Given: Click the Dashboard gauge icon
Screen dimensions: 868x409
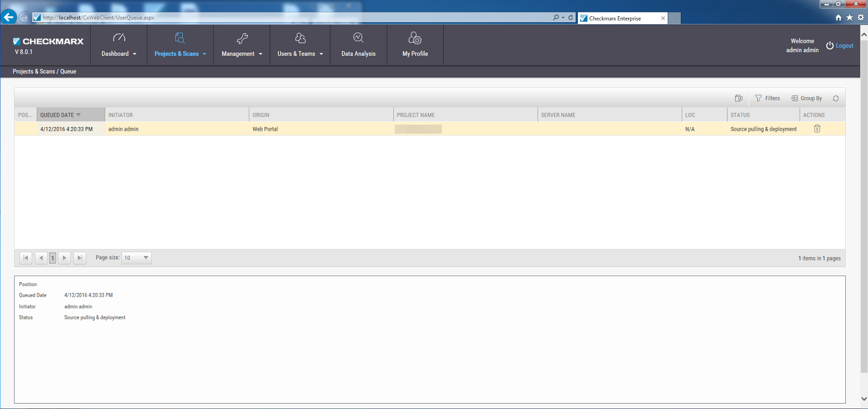Looking at the screenshot, I should pyautogui.click(x=119, y=37).
